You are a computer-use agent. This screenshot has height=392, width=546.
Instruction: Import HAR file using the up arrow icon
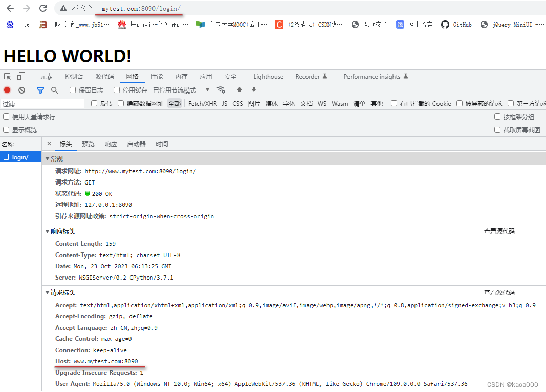click(x=239, y=90)
